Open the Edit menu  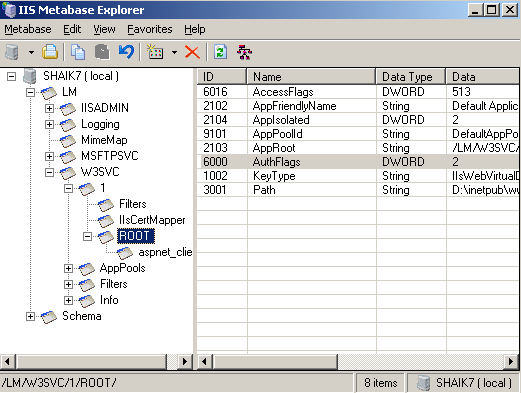pyautogui.click(x=72, y=29)
